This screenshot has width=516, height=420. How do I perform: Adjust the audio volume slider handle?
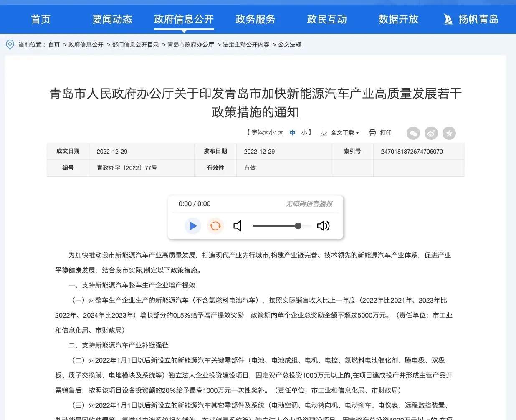click(298, 226)
